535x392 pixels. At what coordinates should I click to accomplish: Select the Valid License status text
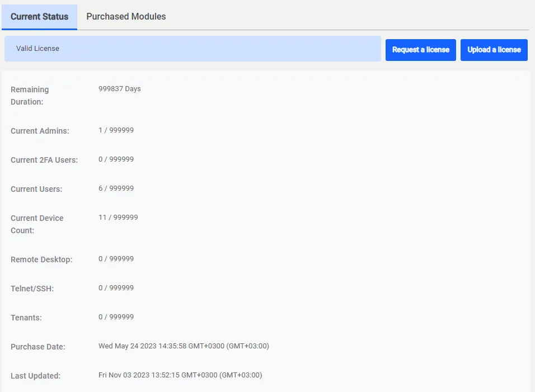tap(37, 49)
